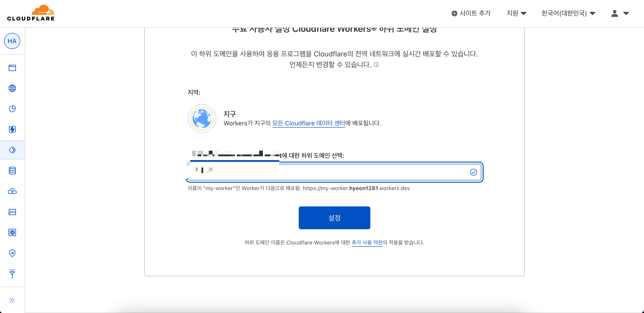Screen dimensions: 644x313
Task: Open the Zero Trust shield arrow icon
Action: [12, 253]
